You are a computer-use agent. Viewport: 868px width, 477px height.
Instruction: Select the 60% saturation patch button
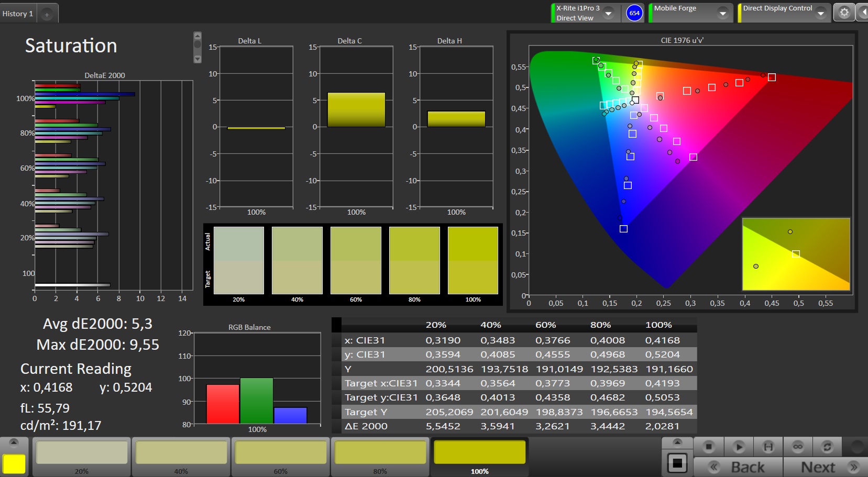pos(281,457)
